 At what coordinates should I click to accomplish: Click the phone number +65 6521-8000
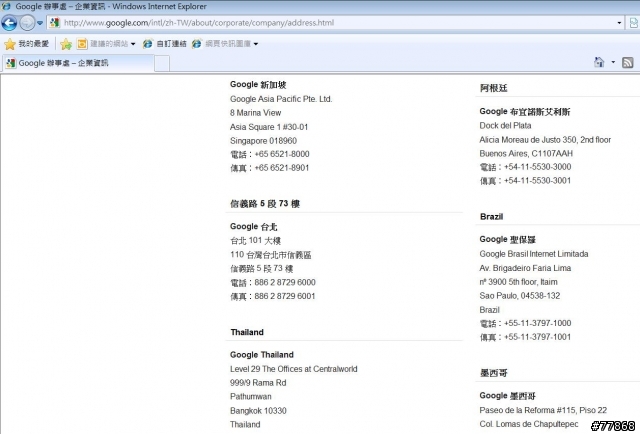tap(282, 154)
